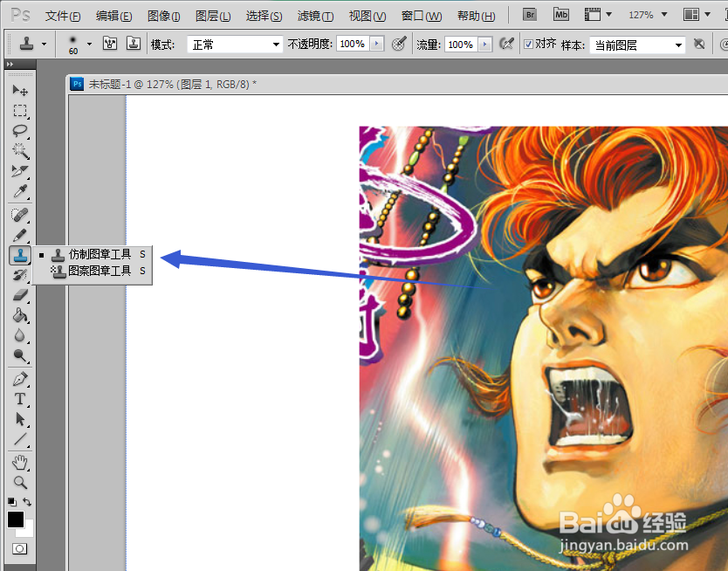Open the 视图 menu
The image size is (728, 571).
[x=367, y=17]
